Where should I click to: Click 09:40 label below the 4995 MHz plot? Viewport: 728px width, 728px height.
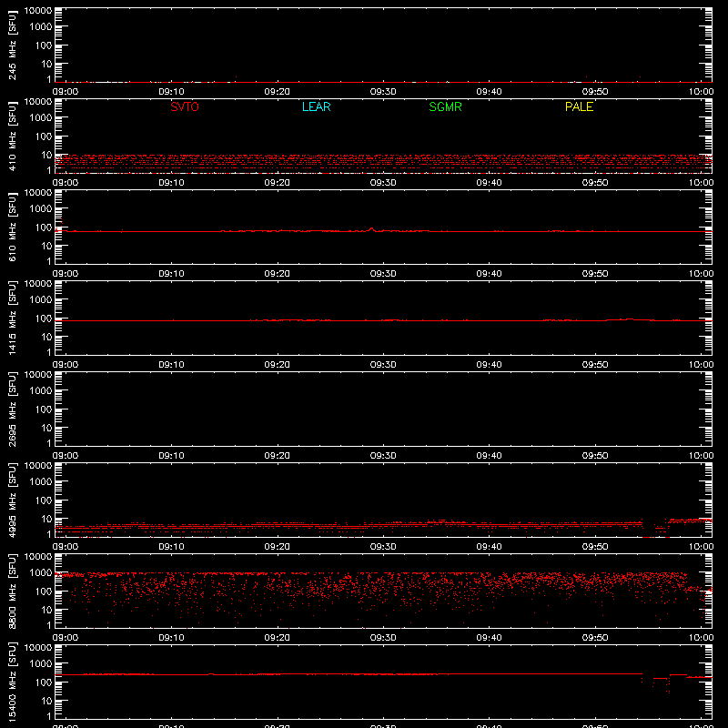point(489,547)
